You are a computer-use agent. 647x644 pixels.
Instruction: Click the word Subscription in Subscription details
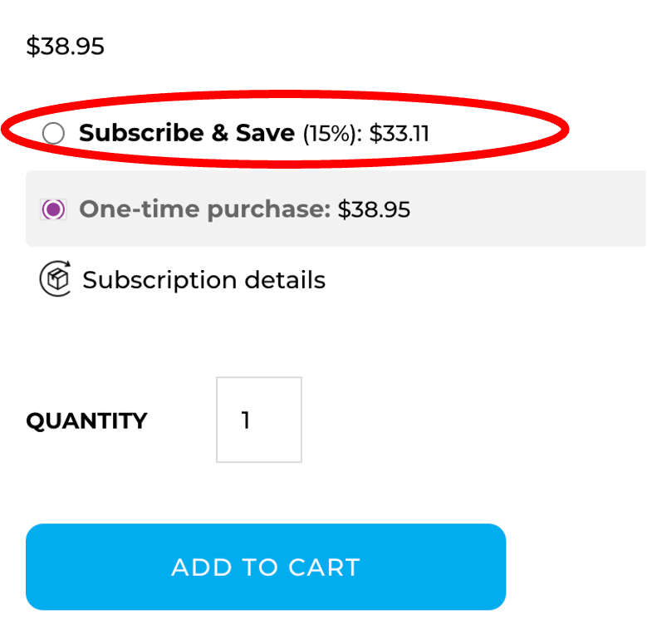[x=159, y=281]
